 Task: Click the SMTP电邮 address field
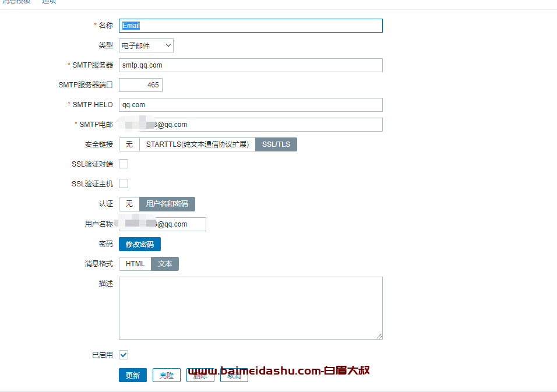[x=251, y=125]
